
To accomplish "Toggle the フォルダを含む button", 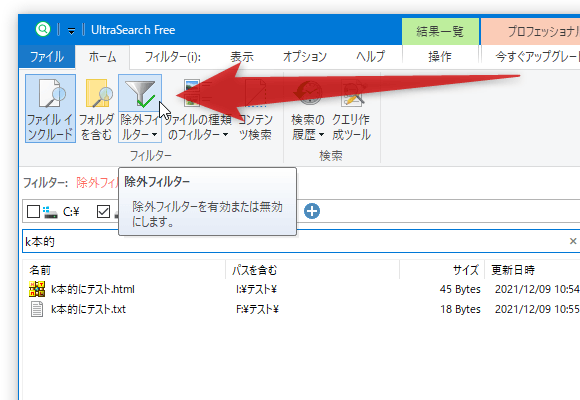I will [x=97, y=108].
